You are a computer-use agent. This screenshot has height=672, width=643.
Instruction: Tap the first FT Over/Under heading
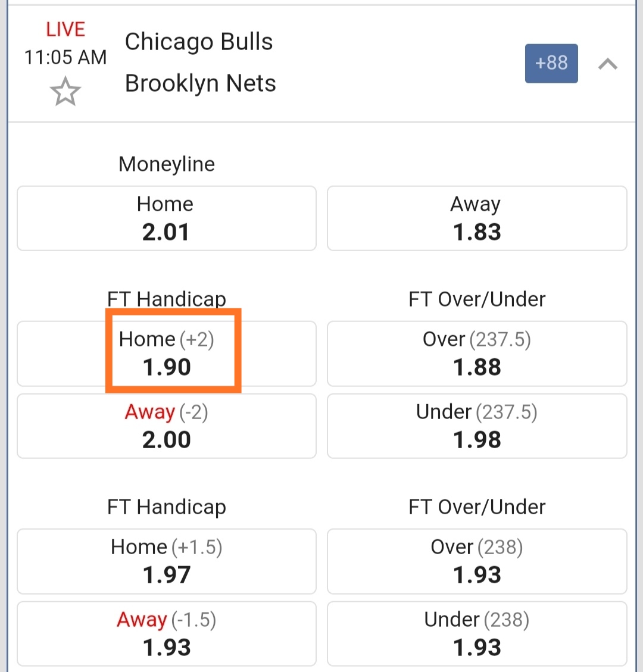(x=477, y=299)
